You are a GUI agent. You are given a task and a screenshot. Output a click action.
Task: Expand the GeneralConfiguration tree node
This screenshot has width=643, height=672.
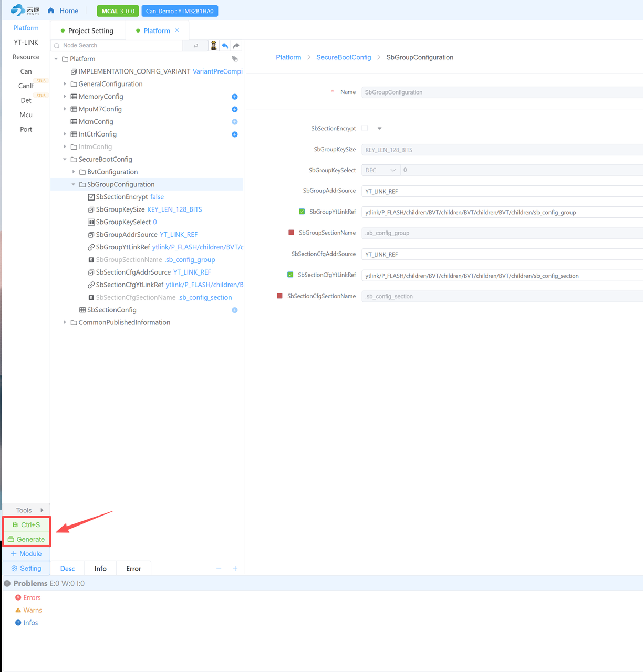(65, 84)
